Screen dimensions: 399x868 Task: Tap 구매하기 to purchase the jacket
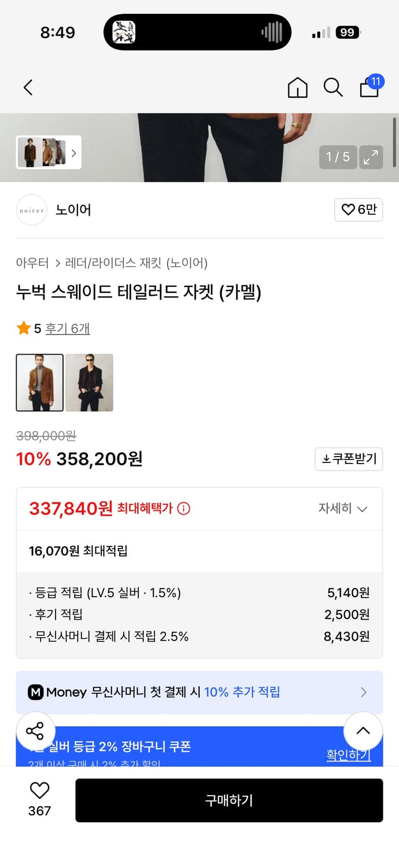[229, 800]
